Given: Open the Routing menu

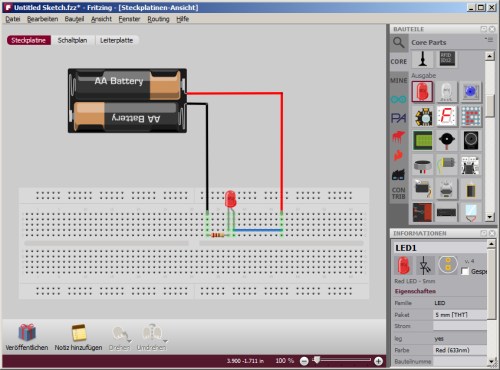Looking at the screenshot, I should click(158, 19).
